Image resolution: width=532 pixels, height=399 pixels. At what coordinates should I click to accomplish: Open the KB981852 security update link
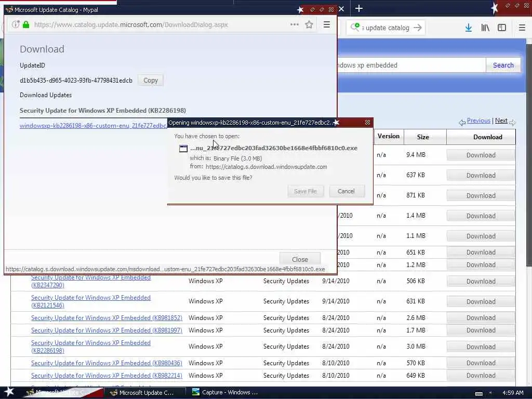107,318
